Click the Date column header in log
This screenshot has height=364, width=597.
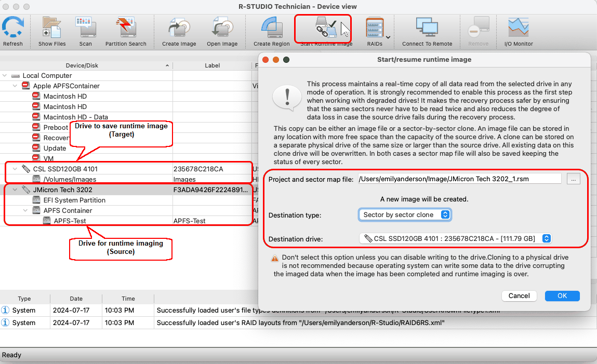pos(76,299)
